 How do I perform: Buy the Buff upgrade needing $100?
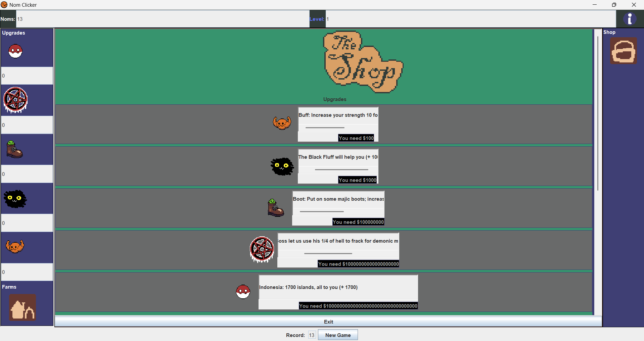pos(356,138)
